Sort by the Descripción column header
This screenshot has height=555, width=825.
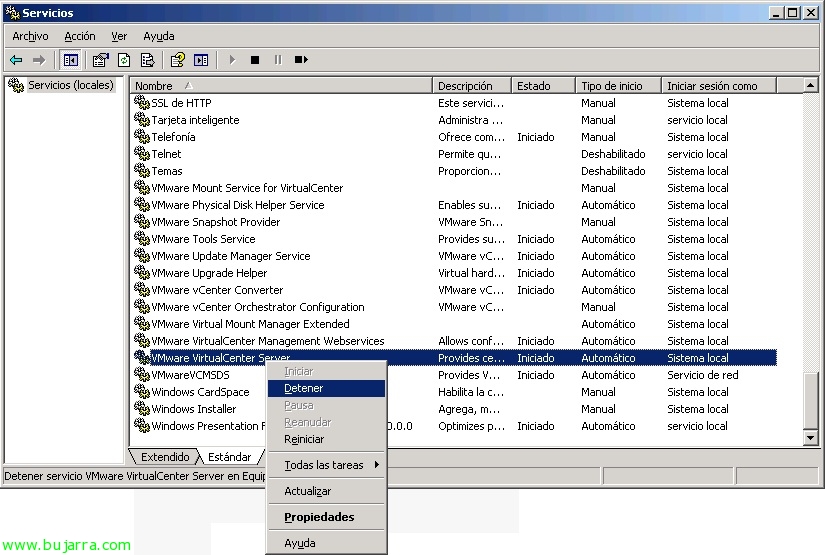click(471, 86)
